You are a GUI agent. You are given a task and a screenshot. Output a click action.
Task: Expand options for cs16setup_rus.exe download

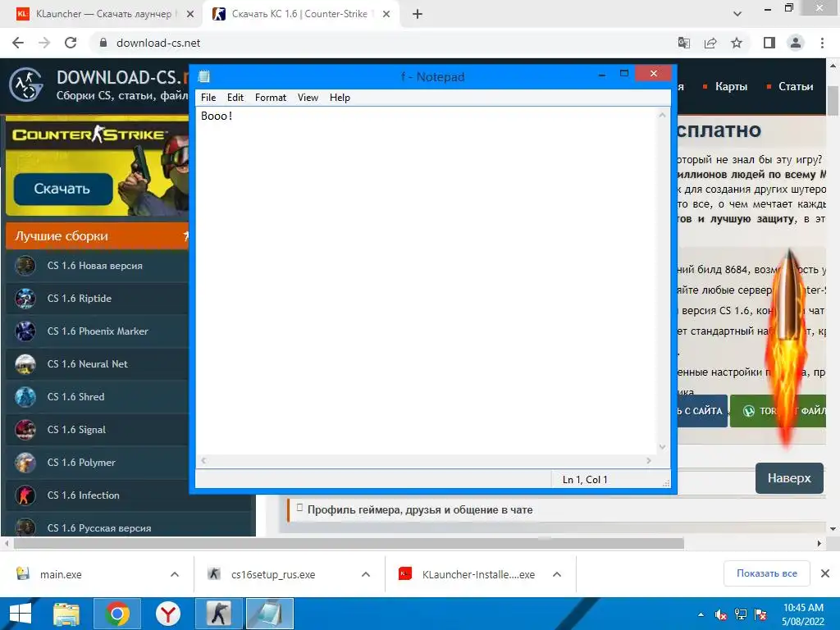[x=366, y=574]
